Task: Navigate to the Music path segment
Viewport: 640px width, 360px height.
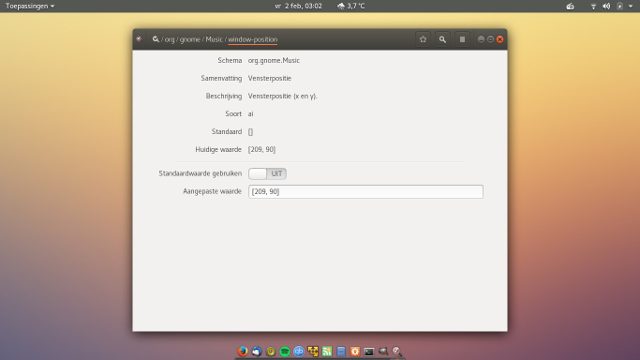Action: click(214, 40)
